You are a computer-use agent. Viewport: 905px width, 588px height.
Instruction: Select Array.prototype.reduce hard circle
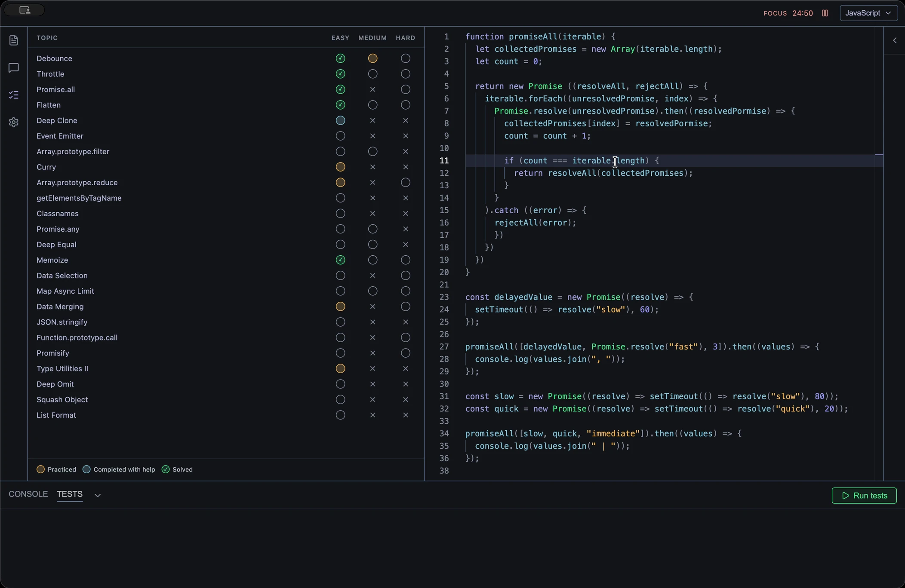405,182
